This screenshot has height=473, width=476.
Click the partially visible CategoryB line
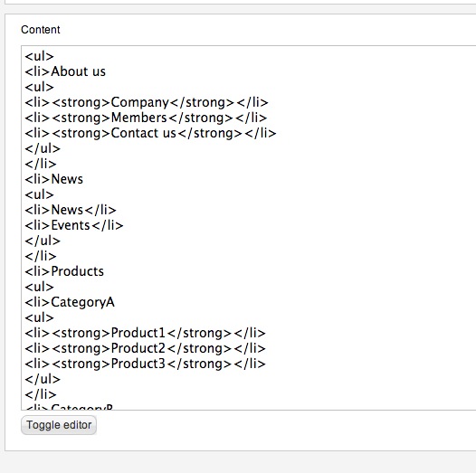(69, 407)
